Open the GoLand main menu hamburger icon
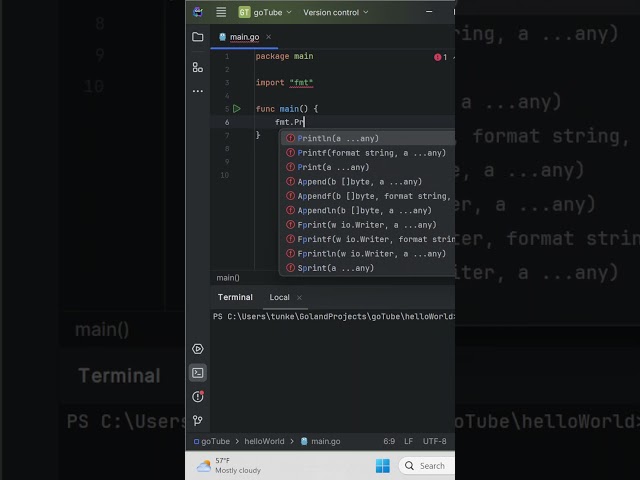640x480 pixels. [x=221, y=12]
